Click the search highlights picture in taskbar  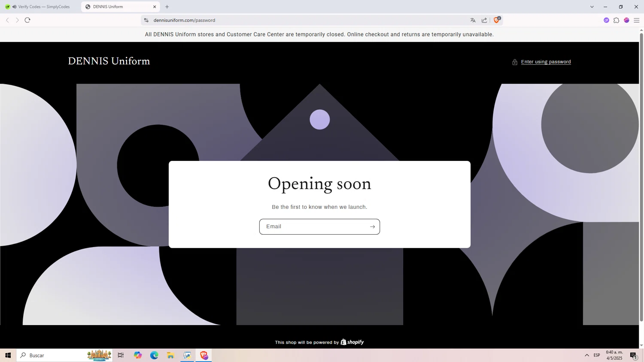click(99, 355)
